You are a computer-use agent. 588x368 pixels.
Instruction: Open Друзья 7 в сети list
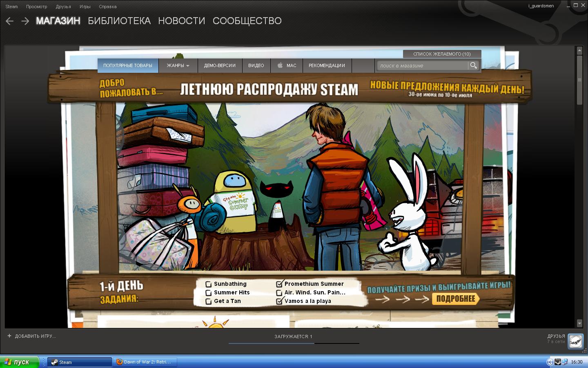(556, 339)
